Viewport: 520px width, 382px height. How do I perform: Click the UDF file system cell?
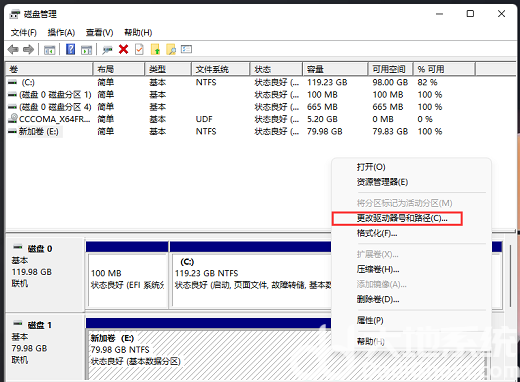[204, 119]
